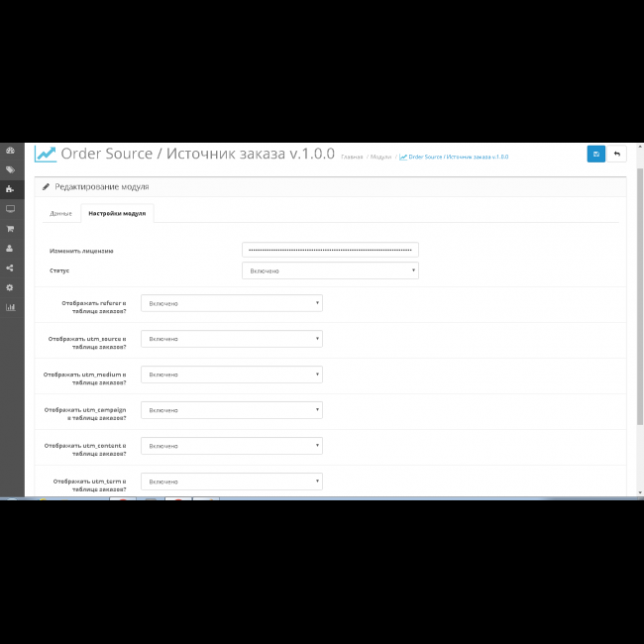Open the Sales cart icon in the sidebar
This screenshot has width=644, height=644.
pyautogui.click(x=10, y=229)
